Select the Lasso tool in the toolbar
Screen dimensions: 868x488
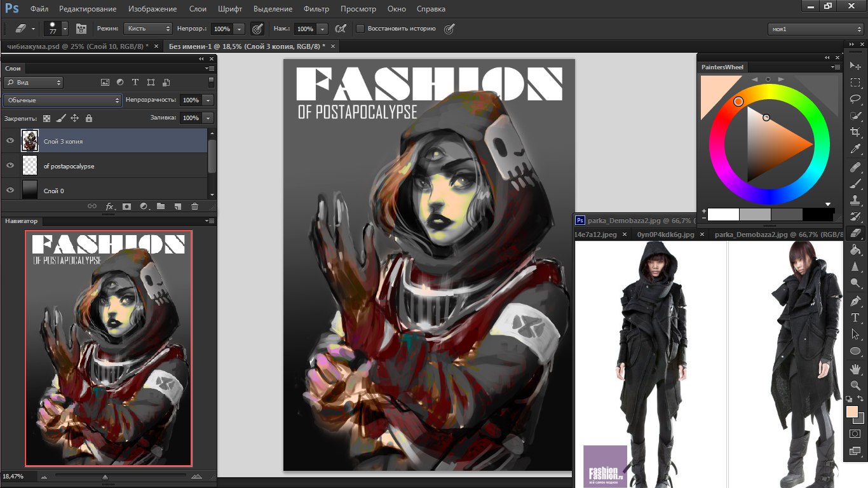pos(855,99)
